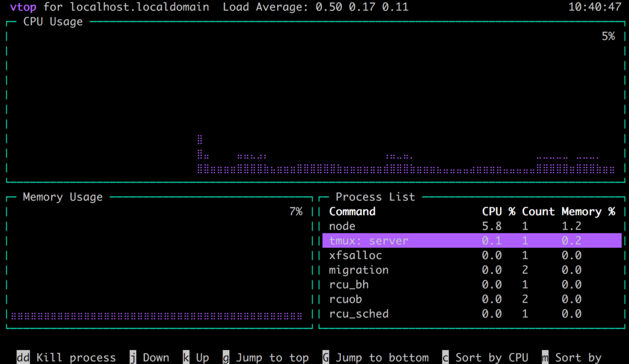Click the 10:40:47 clock
The image size is (629, 364).
point(595,7)
